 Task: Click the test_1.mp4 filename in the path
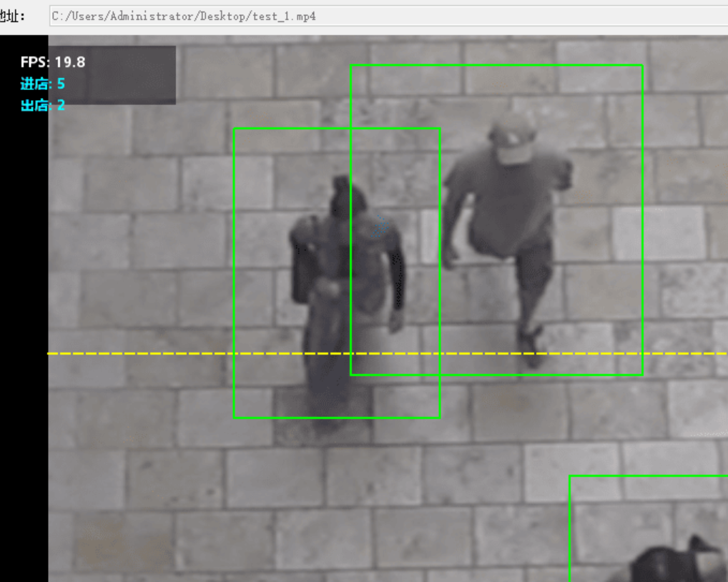pyautogui.click(x=285, y=16)
